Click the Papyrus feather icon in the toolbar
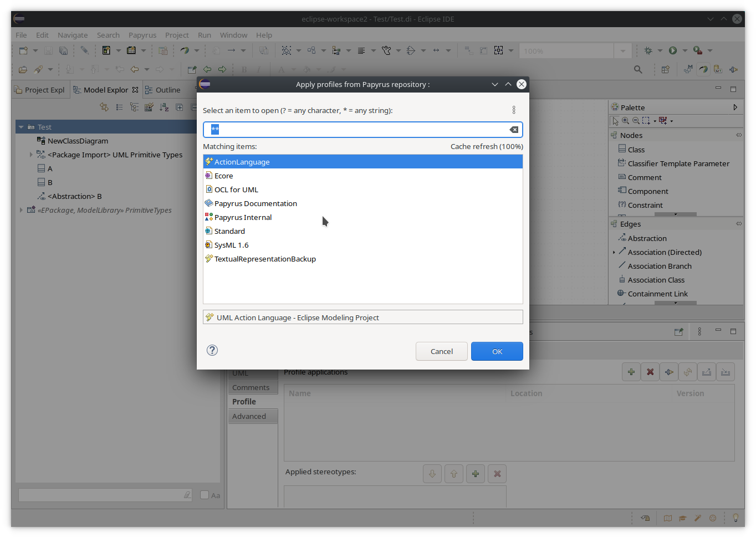This screenshot has height=538, width=756. pyautogui.click(x=185, y=50)
